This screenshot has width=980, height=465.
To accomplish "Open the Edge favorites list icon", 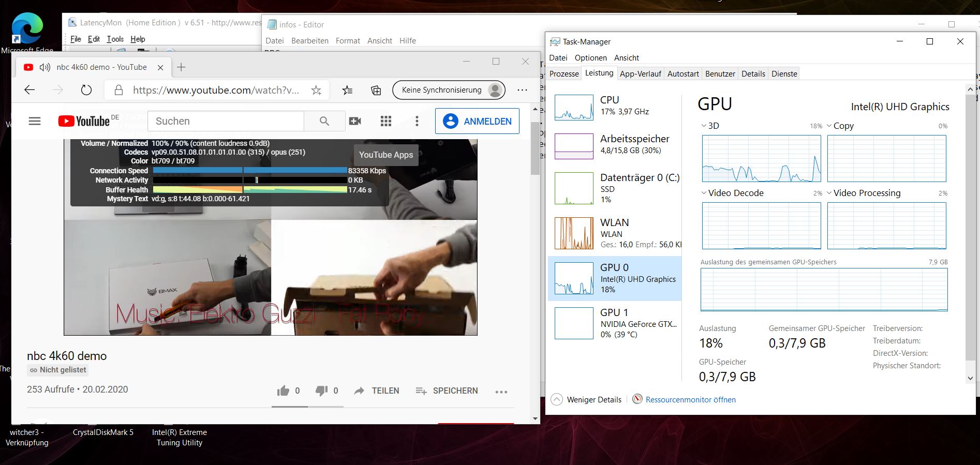I will click(347, 90).
